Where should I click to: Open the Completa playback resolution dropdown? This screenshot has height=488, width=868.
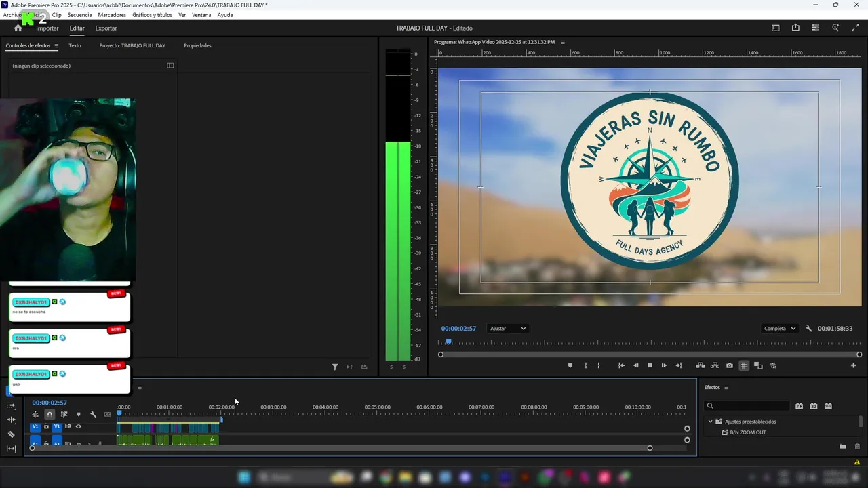point(780,328)
